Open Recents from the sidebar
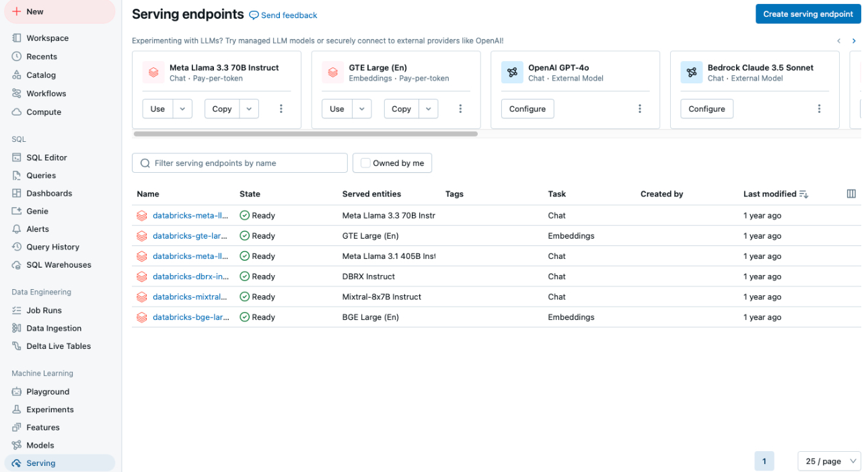868x472 pixels. pos(41,56)
